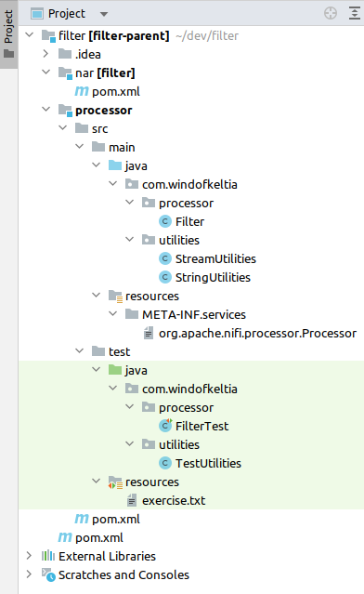
Task: Collapse the nar [filter] module
Action: click(45, 72)
